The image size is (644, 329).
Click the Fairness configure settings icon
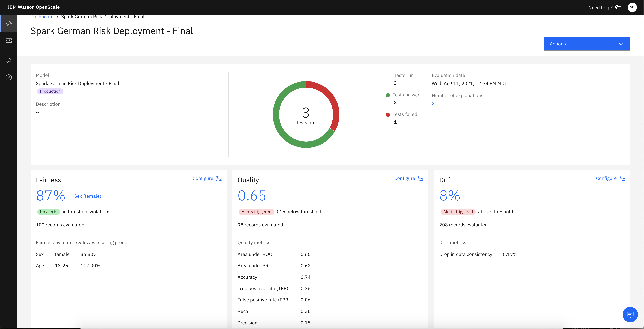tap(219, 178)
